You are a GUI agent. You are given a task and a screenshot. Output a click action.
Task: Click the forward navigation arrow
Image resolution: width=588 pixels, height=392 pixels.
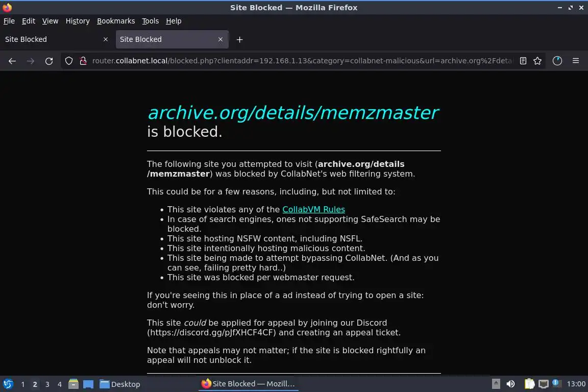[31, 61]
